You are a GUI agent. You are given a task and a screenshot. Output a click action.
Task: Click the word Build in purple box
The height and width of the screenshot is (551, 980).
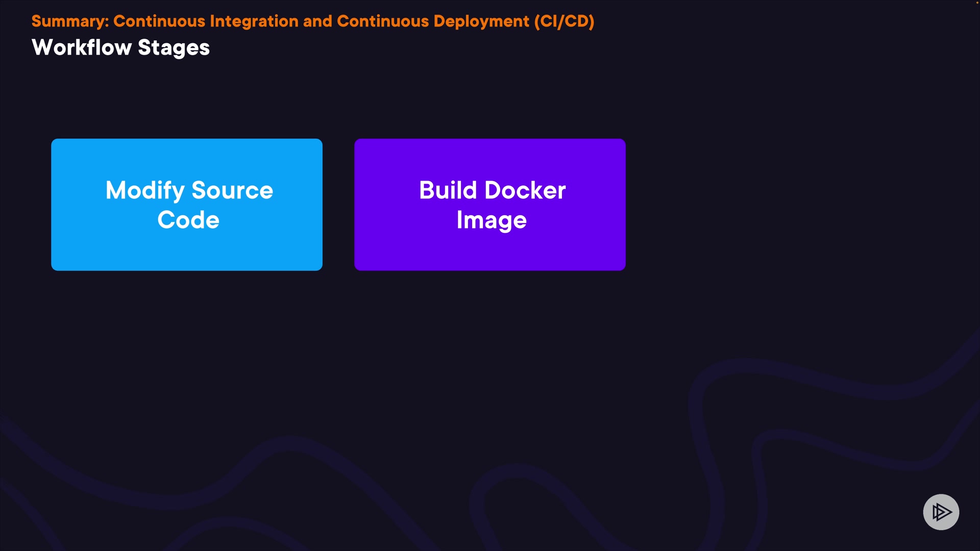pyautogui.click(x=448, y=190)
